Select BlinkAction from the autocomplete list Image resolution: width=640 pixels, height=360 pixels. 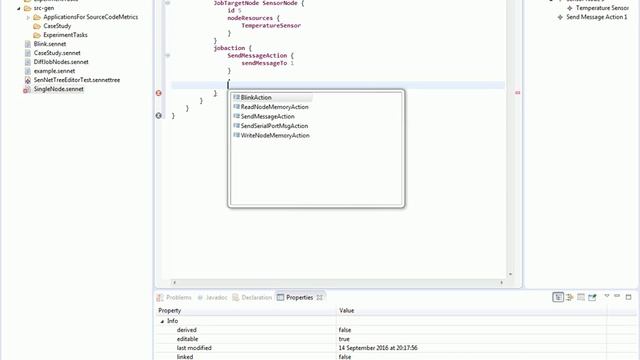click(x=256, y=98)
